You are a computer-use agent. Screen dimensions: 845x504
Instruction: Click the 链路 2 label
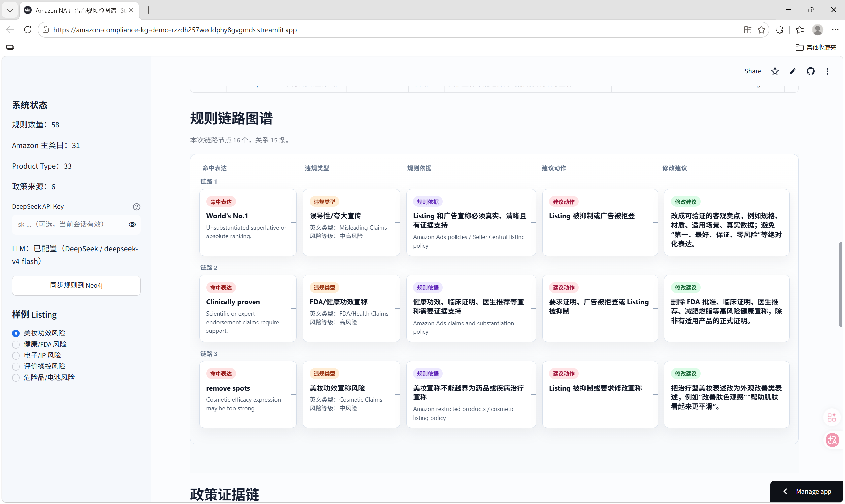click(209, 268)
